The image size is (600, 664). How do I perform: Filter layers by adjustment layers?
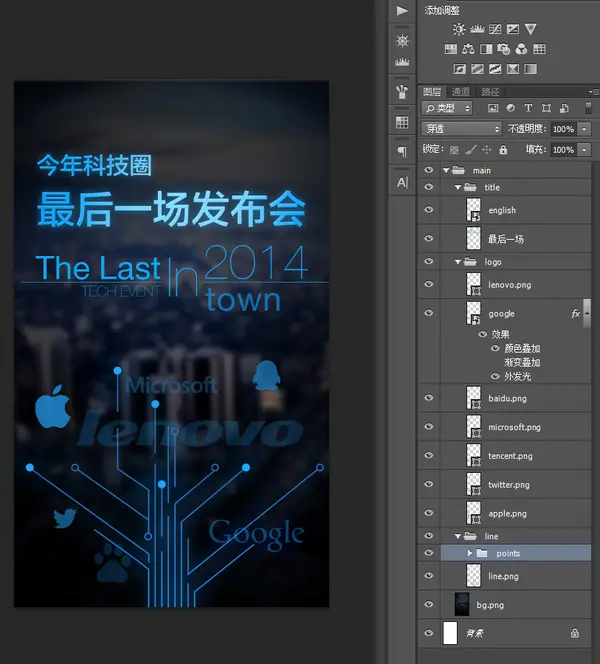(x=511, y=108)
